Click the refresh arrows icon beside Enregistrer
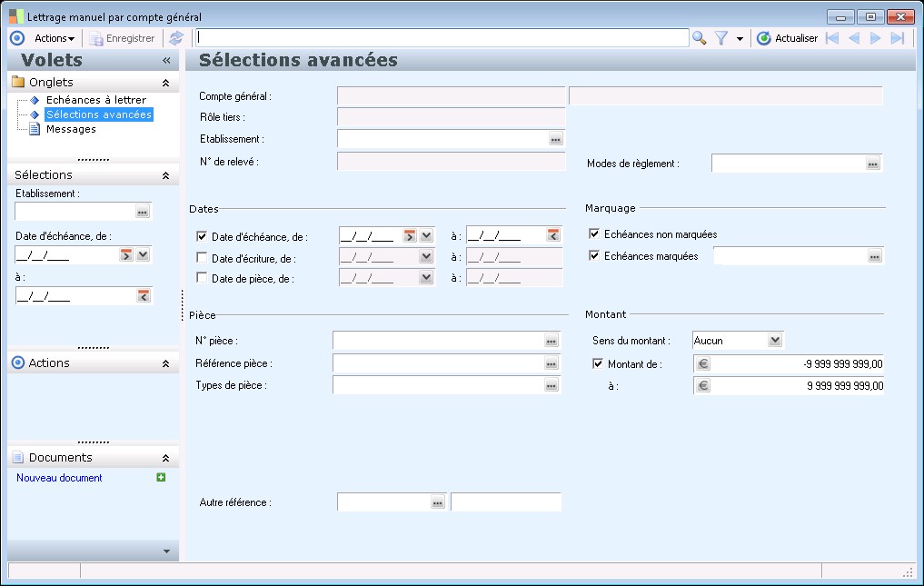The image size is (924, 586). (176, 38)
